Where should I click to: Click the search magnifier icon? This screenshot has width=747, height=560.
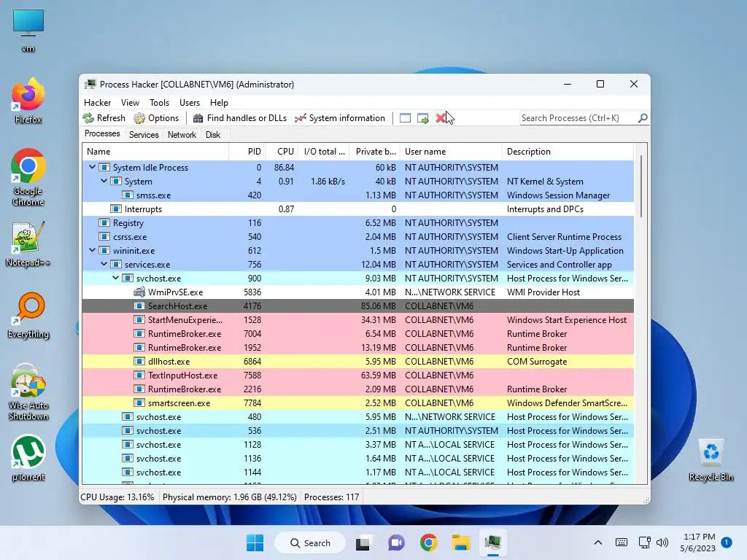tap(643, 117)
